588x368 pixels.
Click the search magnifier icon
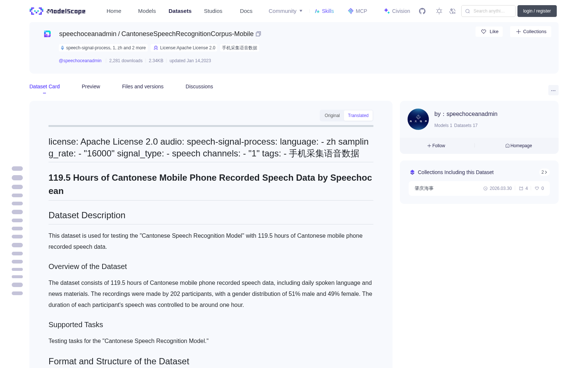click(x=467, y=11)
